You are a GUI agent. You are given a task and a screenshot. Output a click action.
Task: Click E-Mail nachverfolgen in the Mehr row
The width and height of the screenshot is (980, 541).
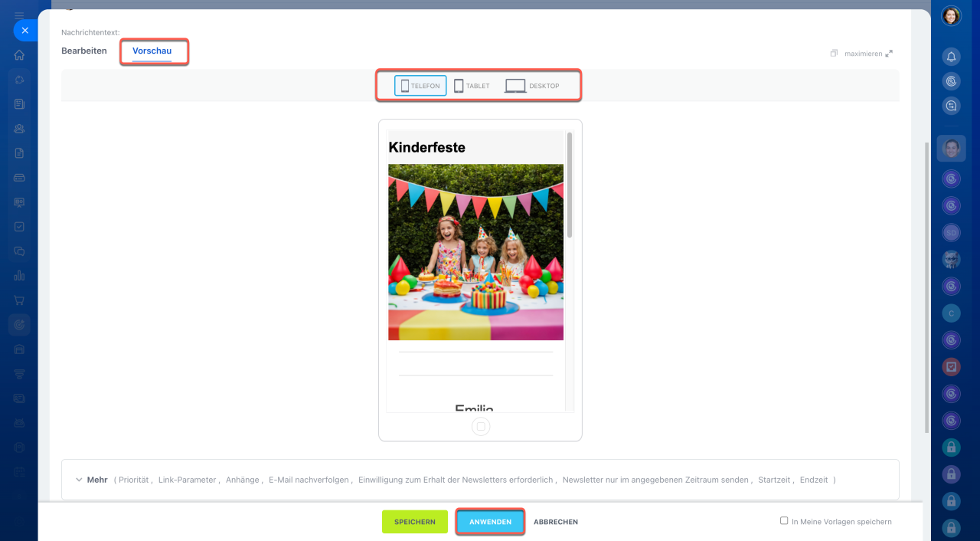309,480
